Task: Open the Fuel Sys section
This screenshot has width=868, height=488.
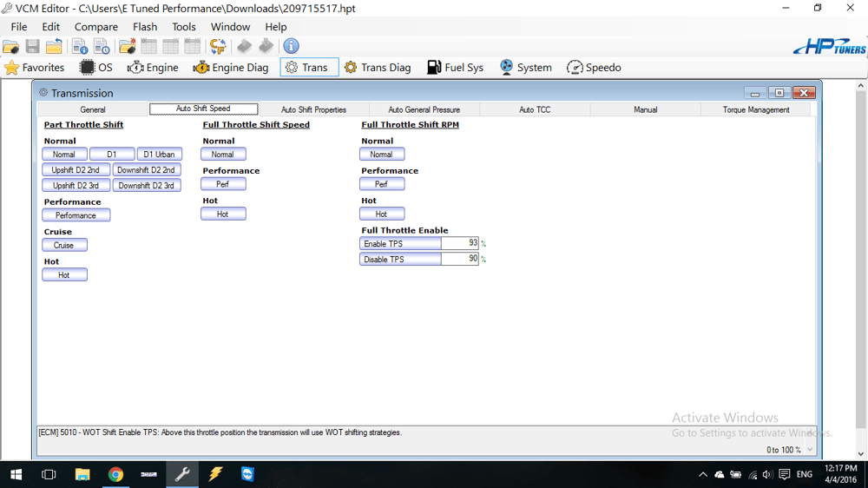Action: tap(455, 67)
